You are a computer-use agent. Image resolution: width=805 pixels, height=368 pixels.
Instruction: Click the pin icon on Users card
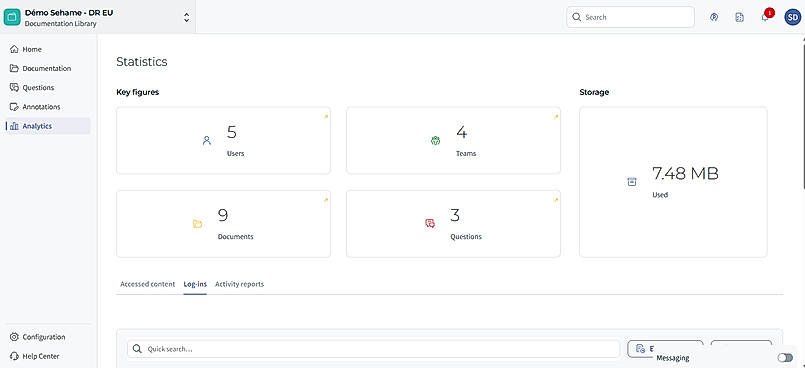pos(325,117)
